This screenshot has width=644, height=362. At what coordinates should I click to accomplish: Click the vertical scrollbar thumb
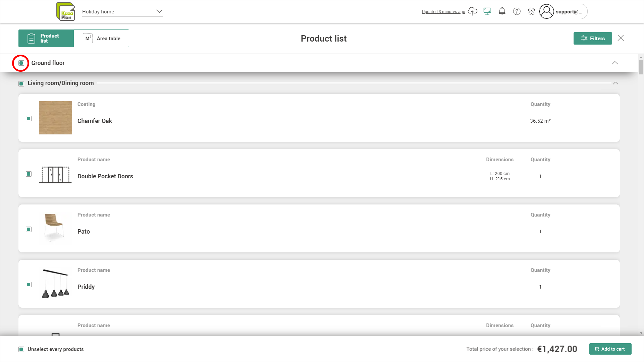(641, 67)
